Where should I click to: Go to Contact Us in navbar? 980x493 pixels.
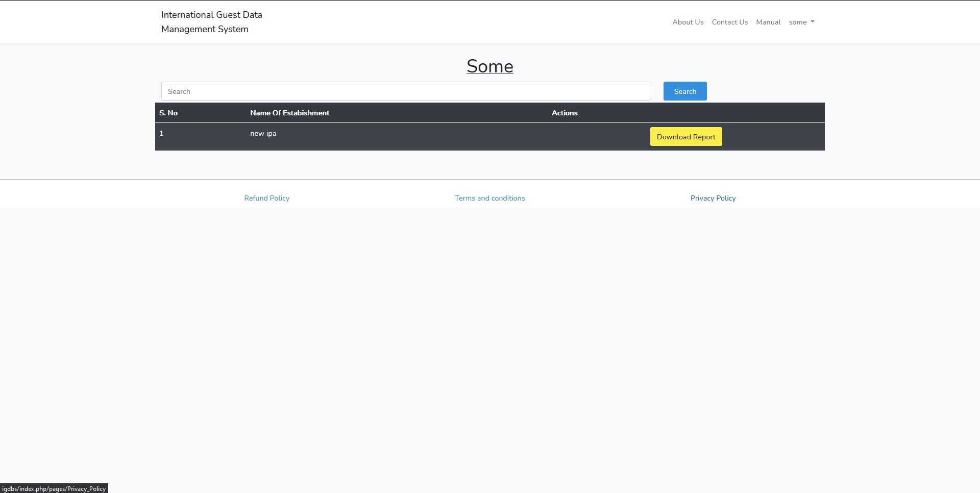pos(729,22)
